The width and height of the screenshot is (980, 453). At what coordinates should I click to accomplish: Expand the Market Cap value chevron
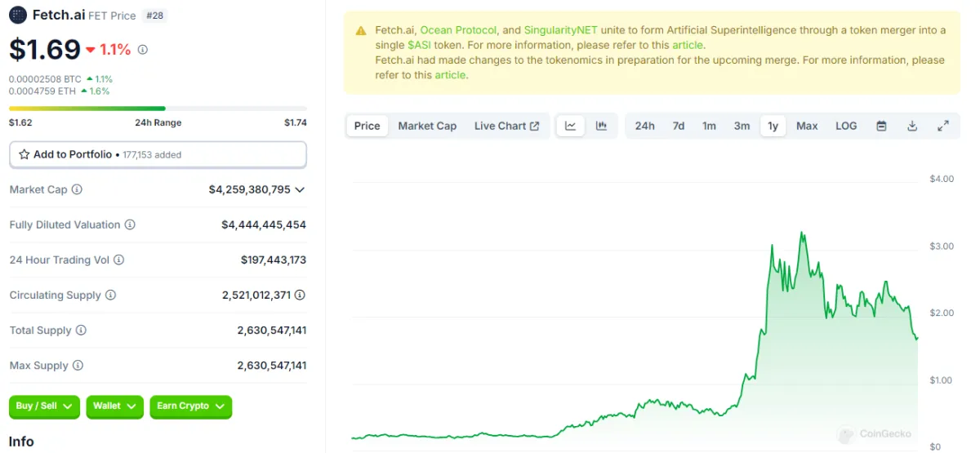tap(300, 189)
